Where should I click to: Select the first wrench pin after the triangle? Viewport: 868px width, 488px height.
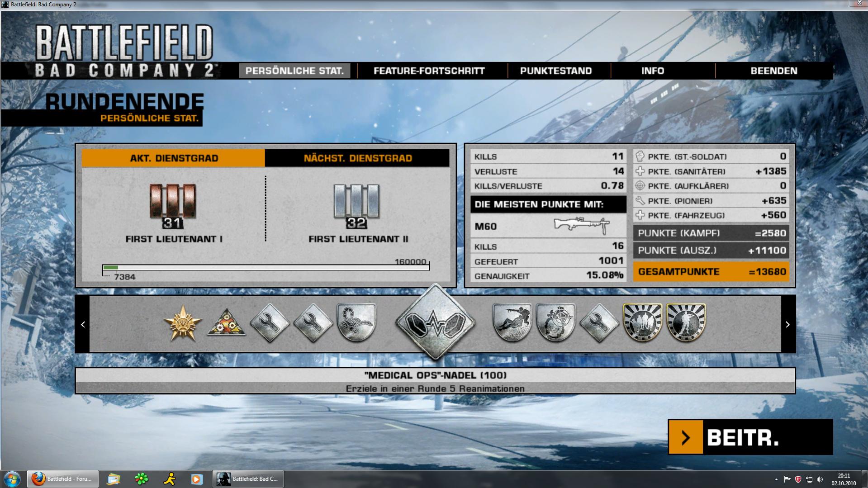coord(270,322)
